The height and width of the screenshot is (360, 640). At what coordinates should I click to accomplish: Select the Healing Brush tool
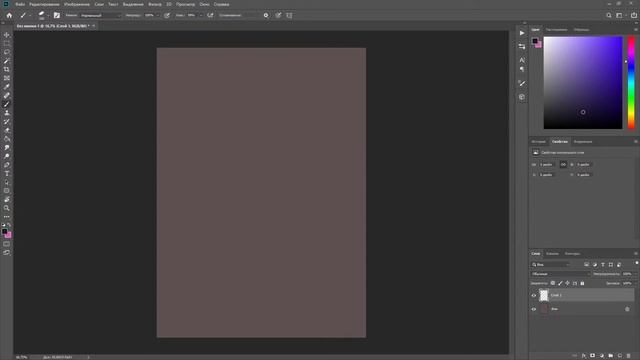pos(7,96)
